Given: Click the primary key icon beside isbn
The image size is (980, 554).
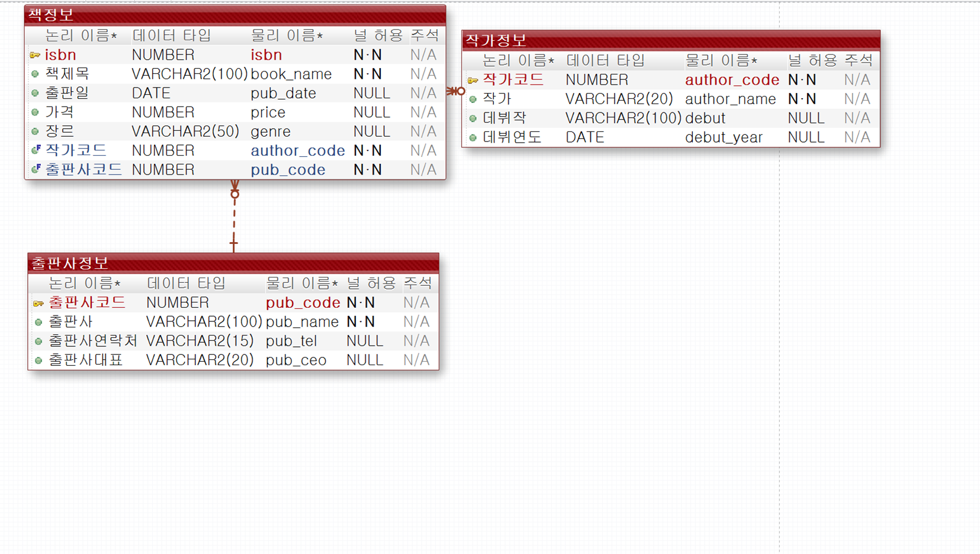Looking at the screenshot, I should click(x=35, y=55).
